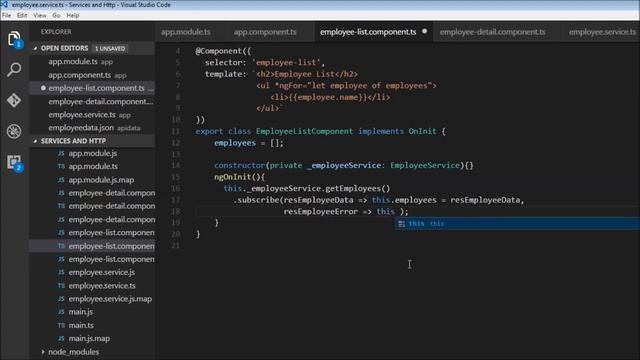Click JS icon beside main.js

pyautogui.click(x=61, y=312)
